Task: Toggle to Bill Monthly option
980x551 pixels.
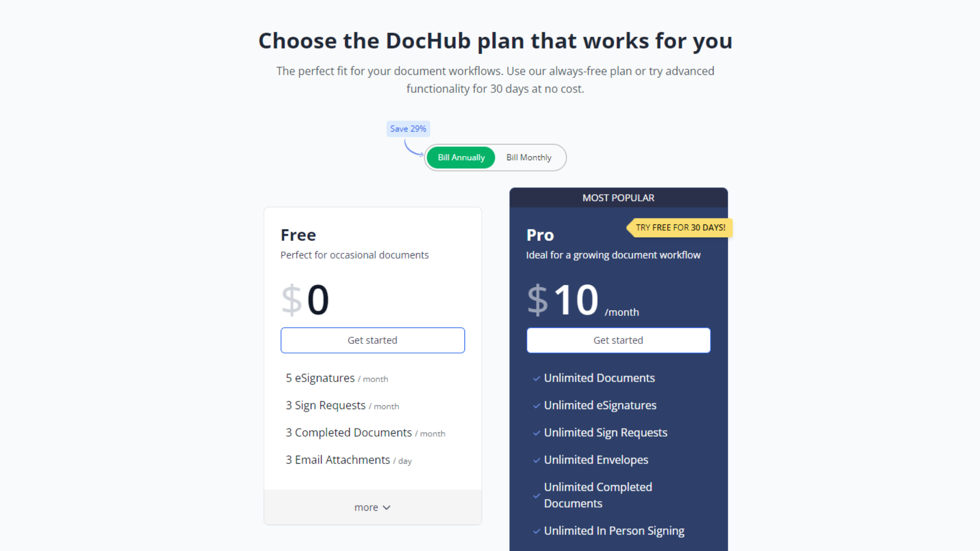Action: point(528,157)
